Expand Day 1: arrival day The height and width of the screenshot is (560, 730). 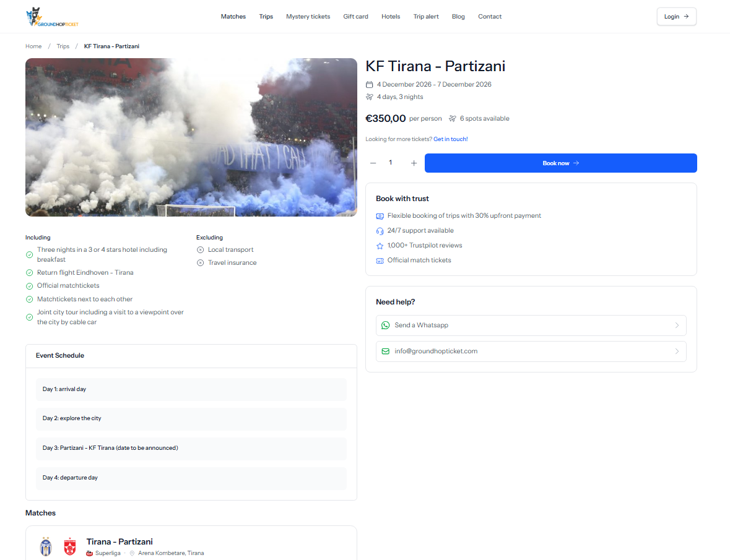point(191,389)
